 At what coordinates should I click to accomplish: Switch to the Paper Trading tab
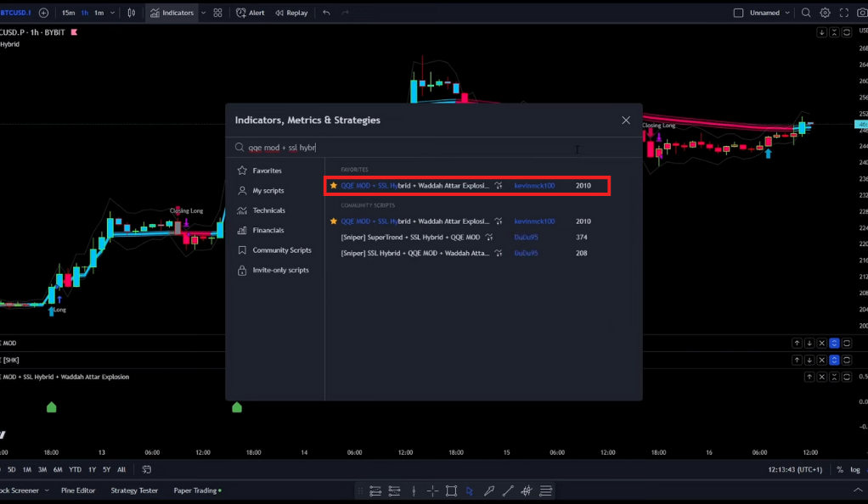click(x=197, y=490)
